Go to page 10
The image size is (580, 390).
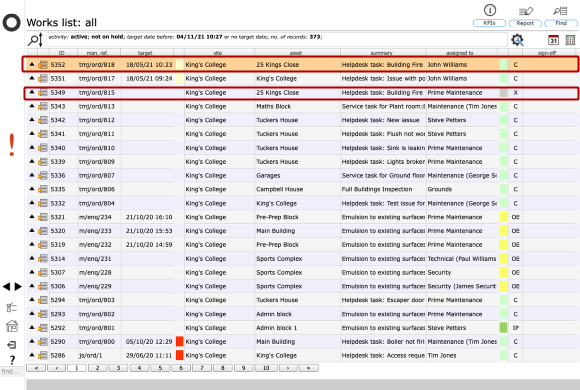(266, 368)
